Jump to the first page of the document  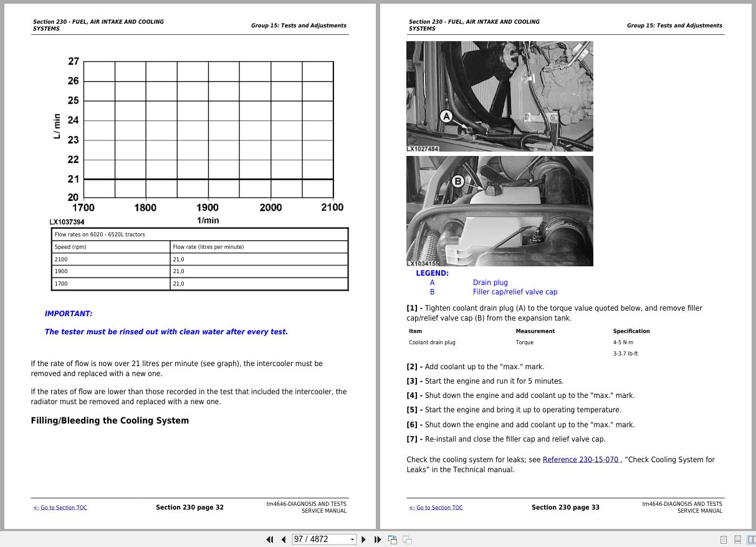[269, 539]
